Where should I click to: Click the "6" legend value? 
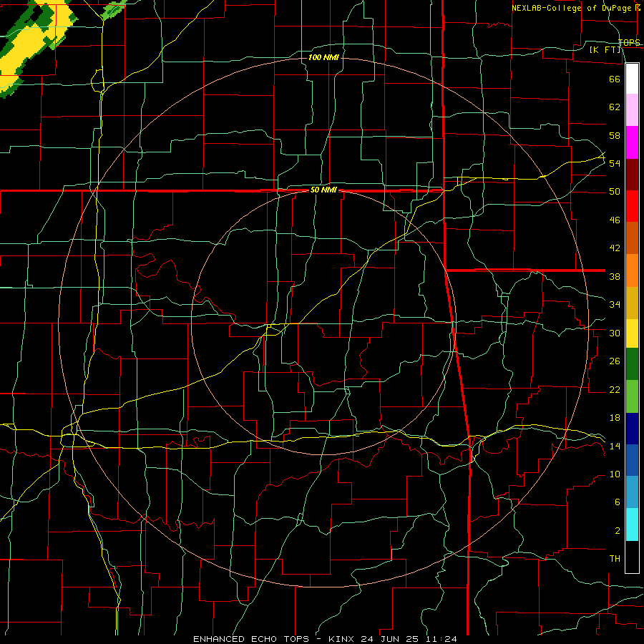tap(617, 502)
